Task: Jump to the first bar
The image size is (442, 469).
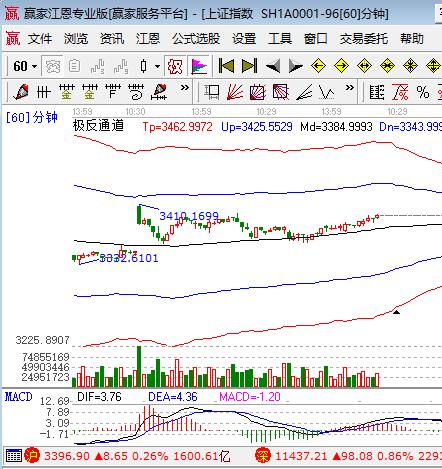Action: 226,66
